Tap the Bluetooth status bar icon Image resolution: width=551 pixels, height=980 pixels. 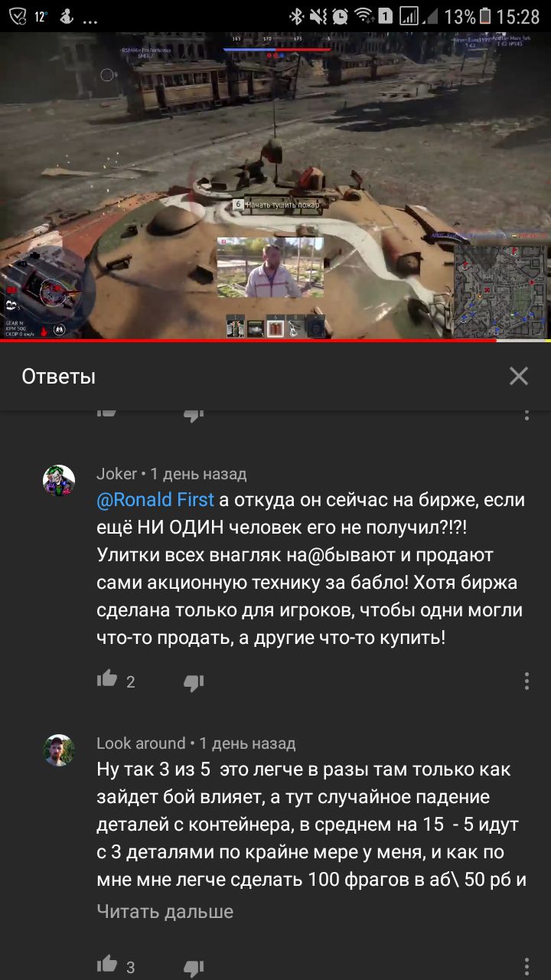pyautogui.click(x=295, y=16)
